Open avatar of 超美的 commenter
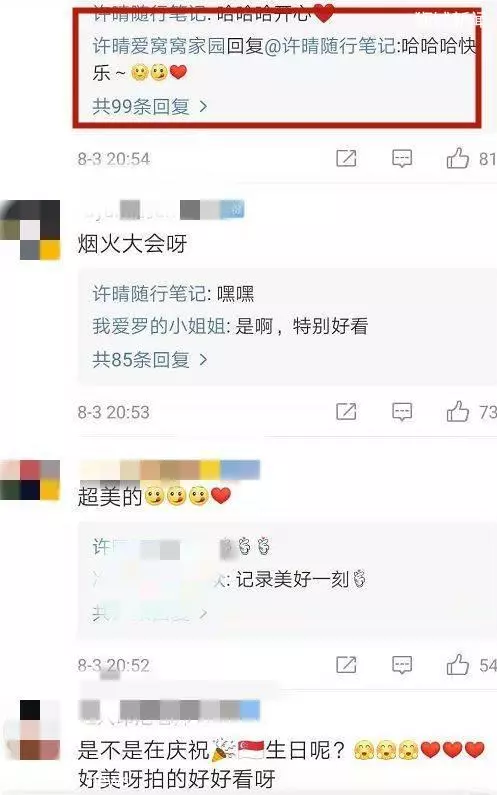The width and height of the screenshot is (497, 795). coord(30,480)
